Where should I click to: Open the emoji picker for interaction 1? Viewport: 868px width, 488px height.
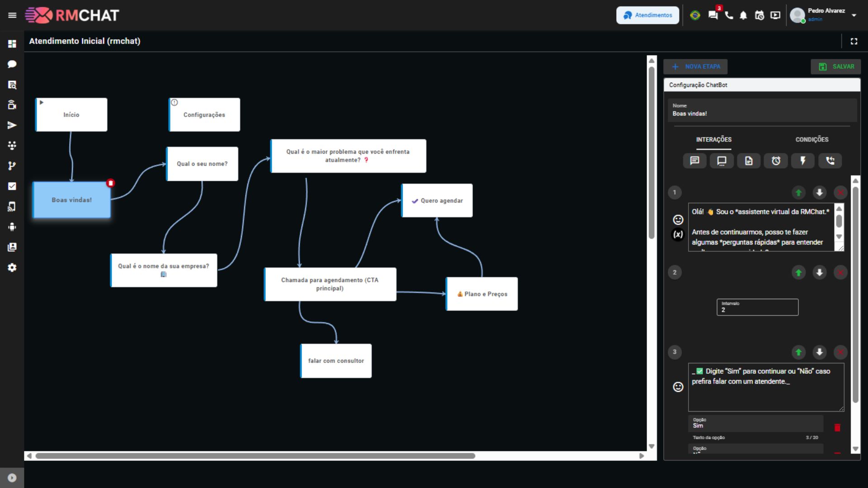tap(678, 220)
